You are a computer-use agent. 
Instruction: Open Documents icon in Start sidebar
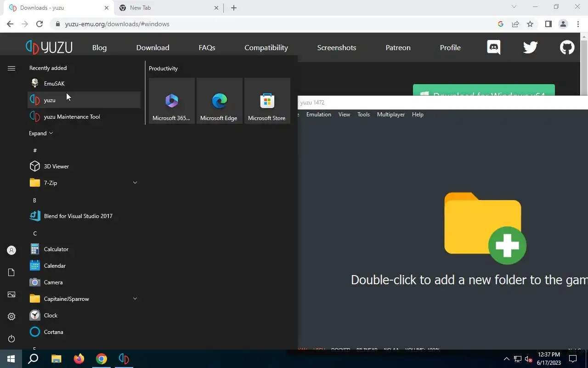[11, 272]
